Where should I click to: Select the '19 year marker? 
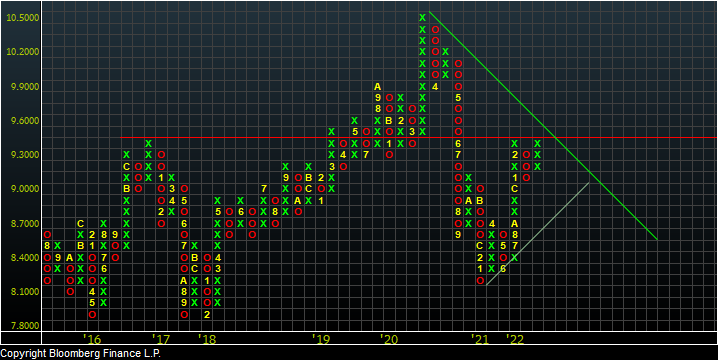[321, 339]
